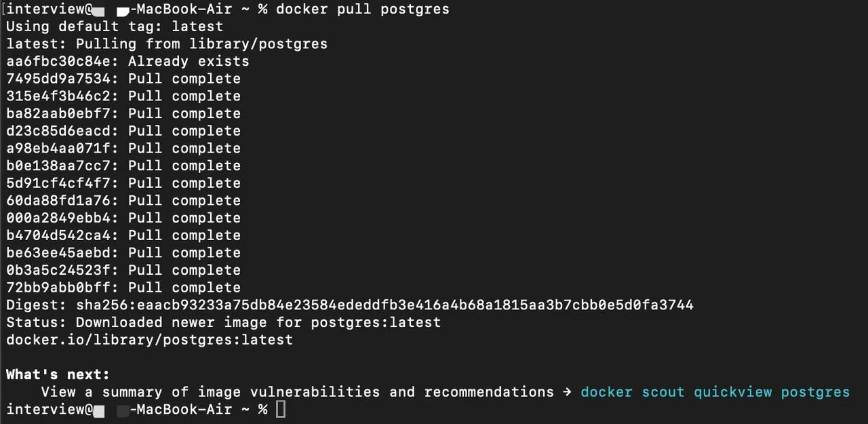This screenshot has height=424, width=868.
Task: Click the layer ID b0e138aa7cc7
Action: (58, 166)
